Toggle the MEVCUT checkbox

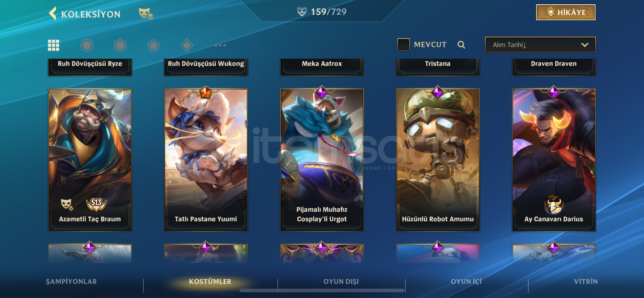pyautogui.click(x=403, y=45)
